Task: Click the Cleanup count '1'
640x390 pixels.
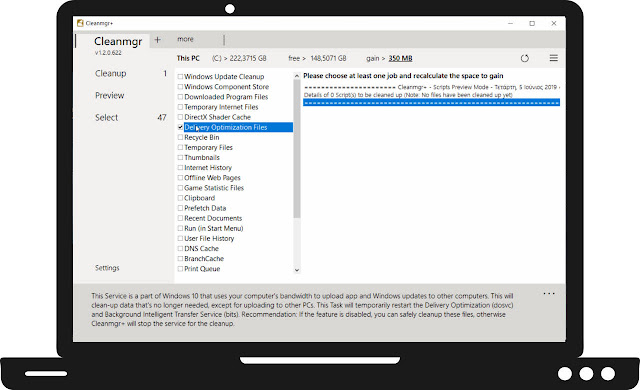Action: (165, 73)
